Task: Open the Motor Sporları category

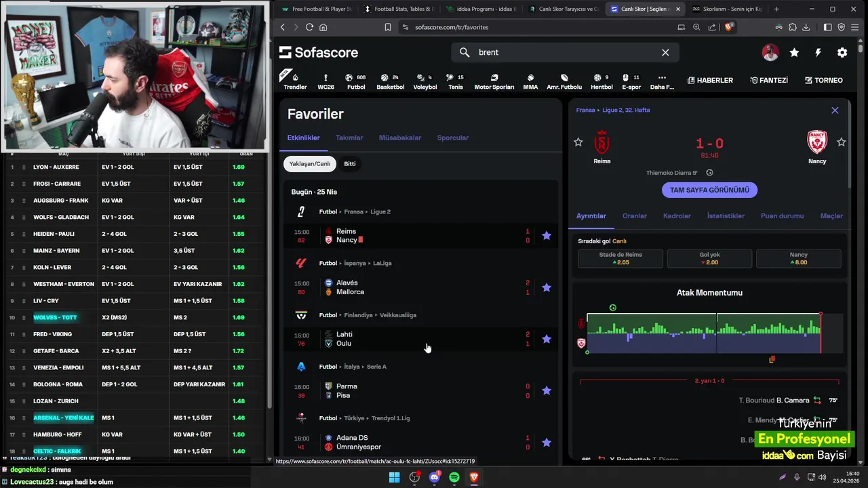Action: [x=494, y=81]
